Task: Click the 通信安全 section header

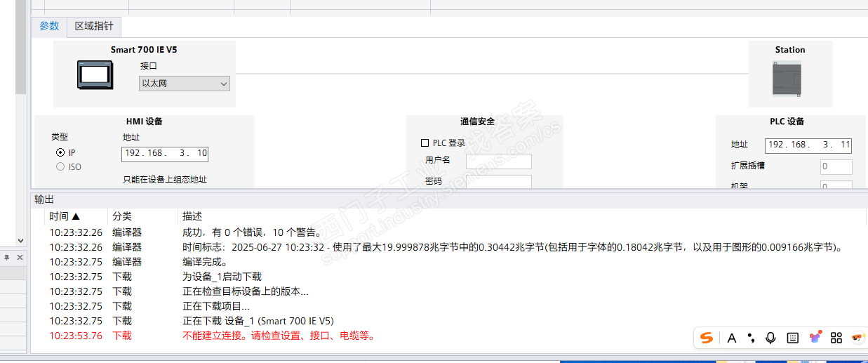Action: 477,121
